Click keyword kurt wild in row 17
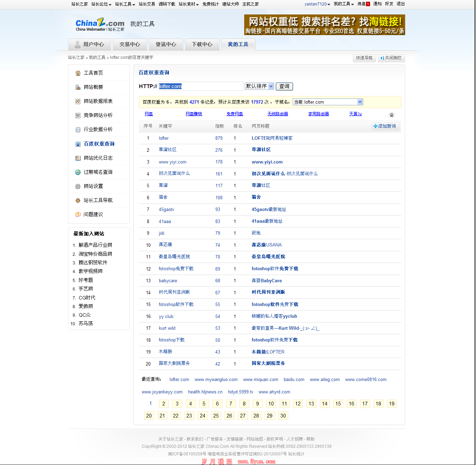The height and width of the screenshot is (465, 476). 167,328
